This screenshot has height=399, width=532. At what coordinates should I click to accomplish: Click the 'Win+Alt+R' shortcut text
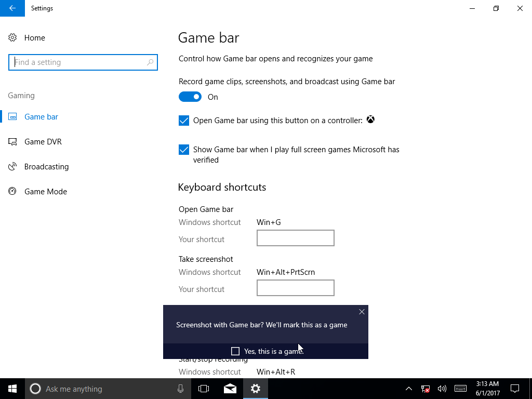coord(276,372)
